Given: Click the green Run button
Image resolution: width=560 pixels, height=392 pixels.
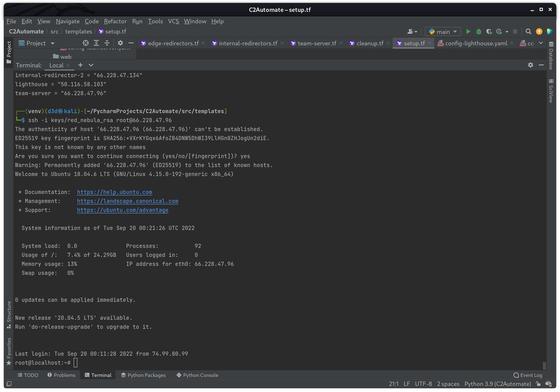Looking at the screenshot, I should (468, 31).
